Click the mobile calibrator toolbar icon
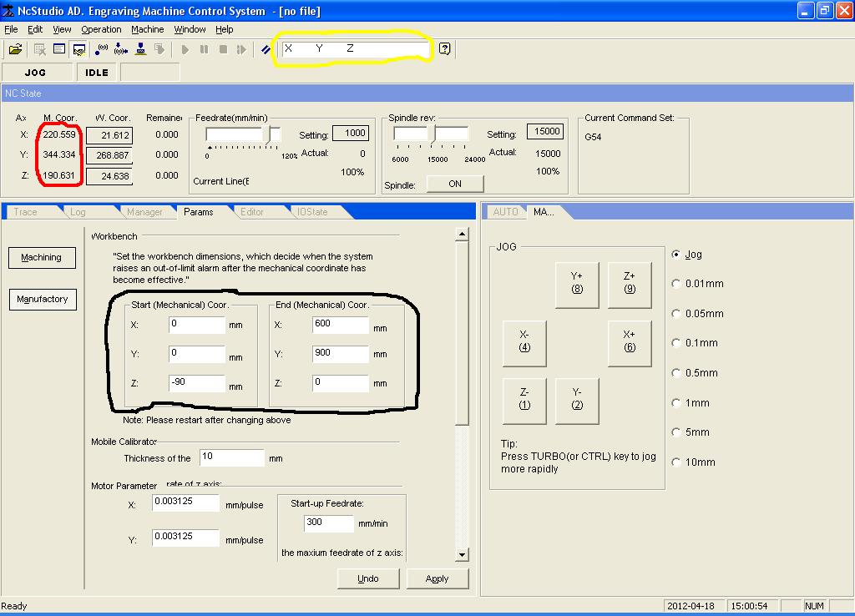 (x=140, y=49)
